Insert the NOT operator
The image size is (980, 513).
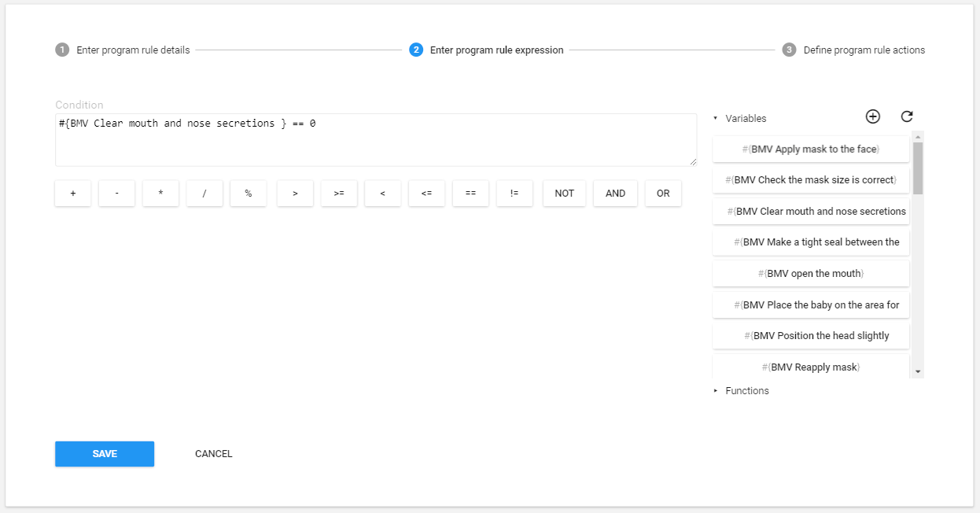[x=564, y=194]
